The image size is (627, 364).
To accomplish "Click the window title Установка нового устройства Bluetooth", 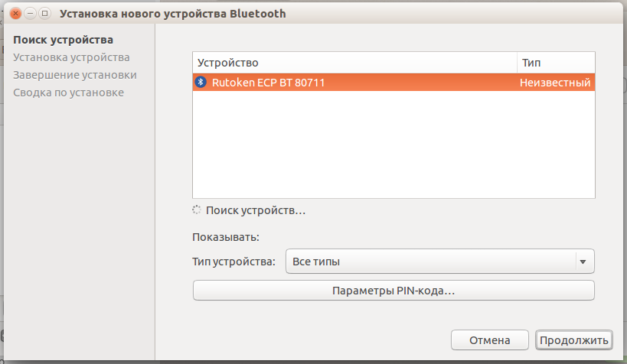I will [174, 14].
